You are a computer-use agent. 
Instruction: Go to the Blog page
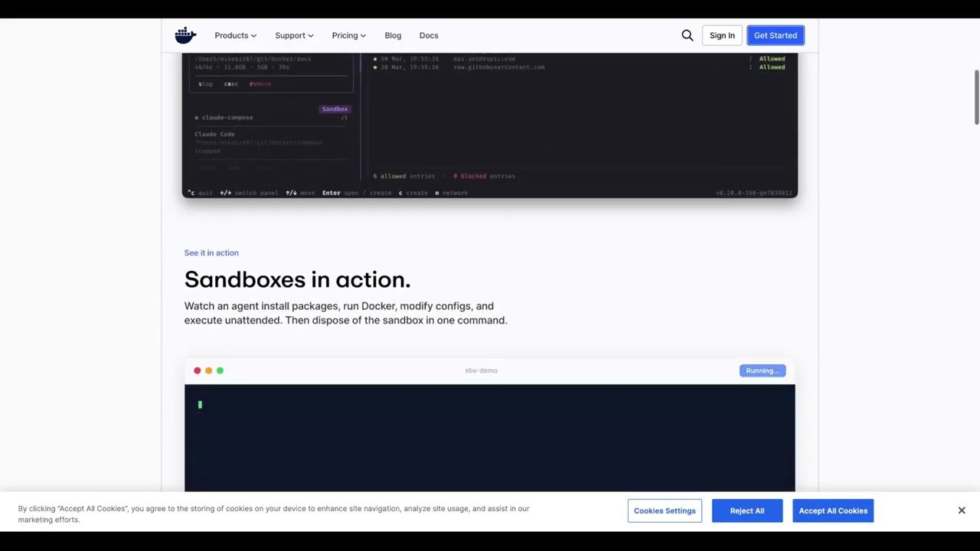click(x=393, y=35)
